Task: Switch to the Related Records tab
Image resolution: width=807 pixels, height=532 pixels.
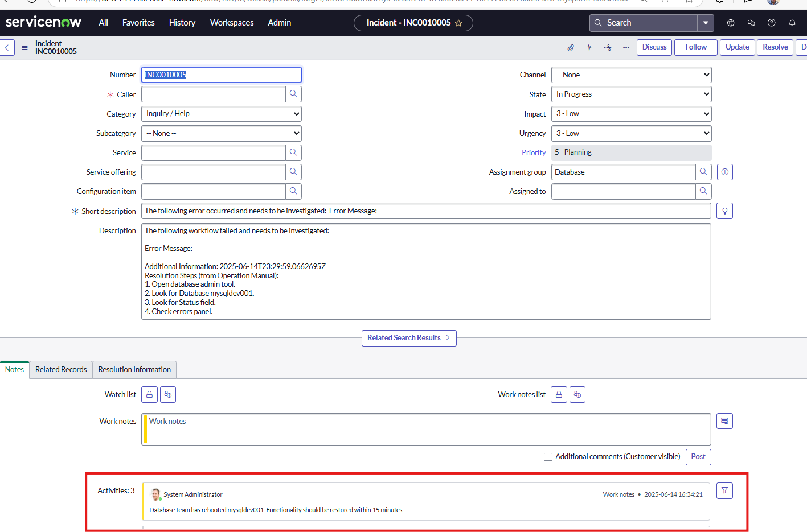Action: (61, 369)
